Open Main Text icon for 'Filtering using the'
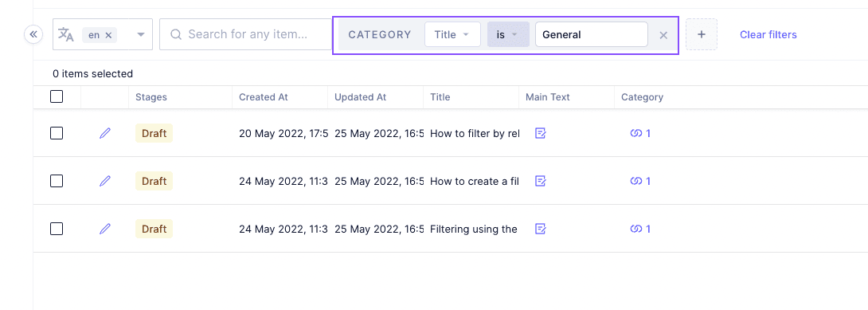The height and width of the screenshot is (310, 868). coord(541,229)
